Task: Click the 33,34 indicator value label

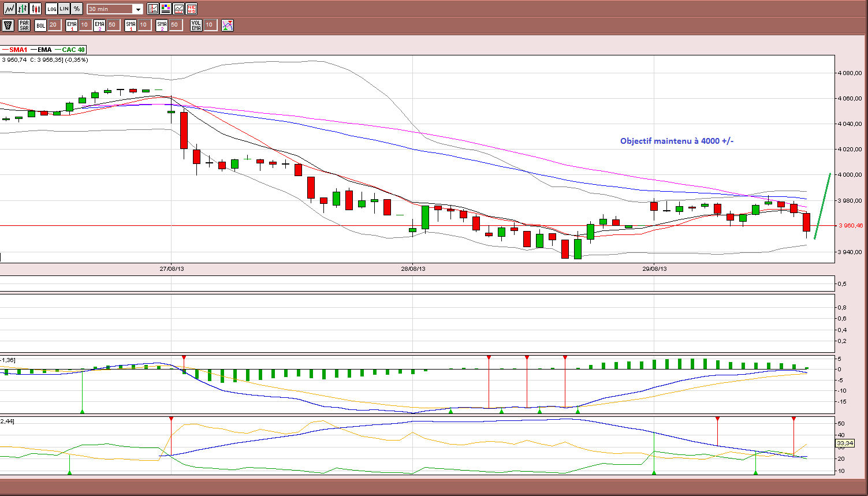Action: click(x=844, y=443)
